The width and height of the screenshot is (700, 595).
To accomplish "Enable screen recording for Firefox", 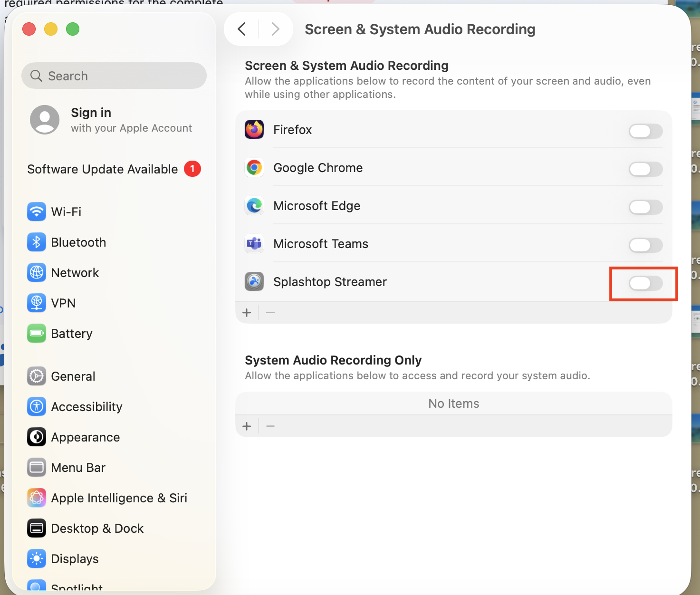I will (x=645, y=131).
